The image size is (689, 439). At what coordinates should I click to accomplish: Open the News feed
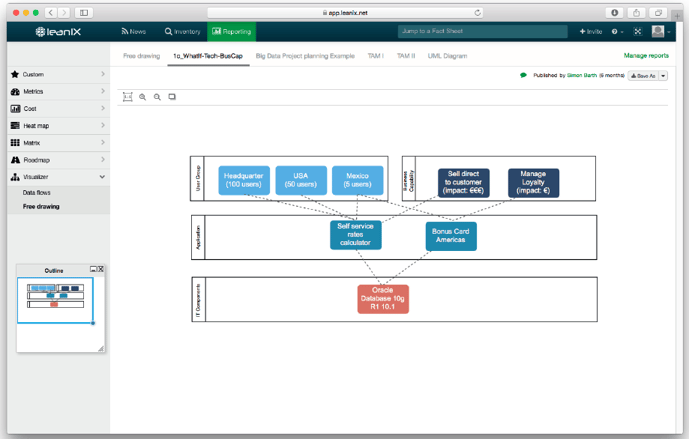pos(134,32)
